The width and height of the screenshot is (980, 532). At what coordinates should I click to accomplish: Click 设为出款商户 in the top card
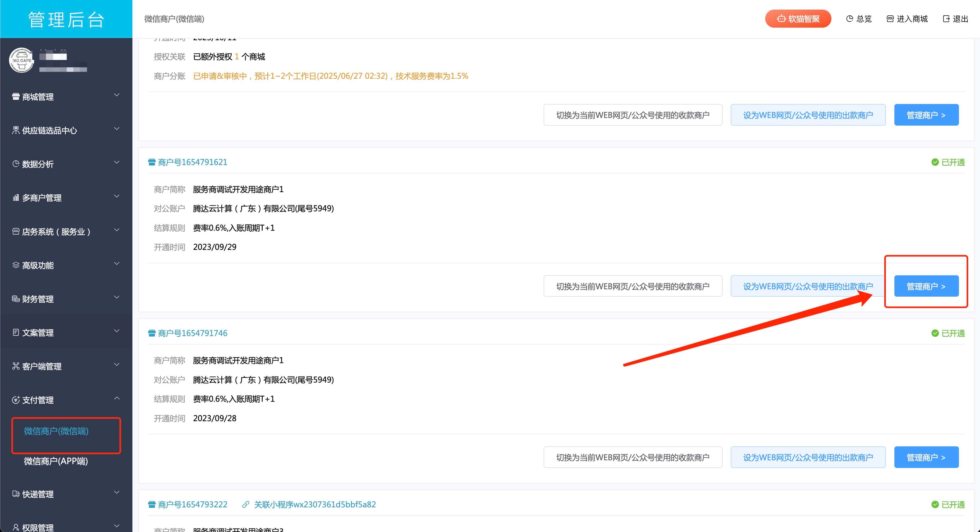pyautogui.click(x=808, y=115)
